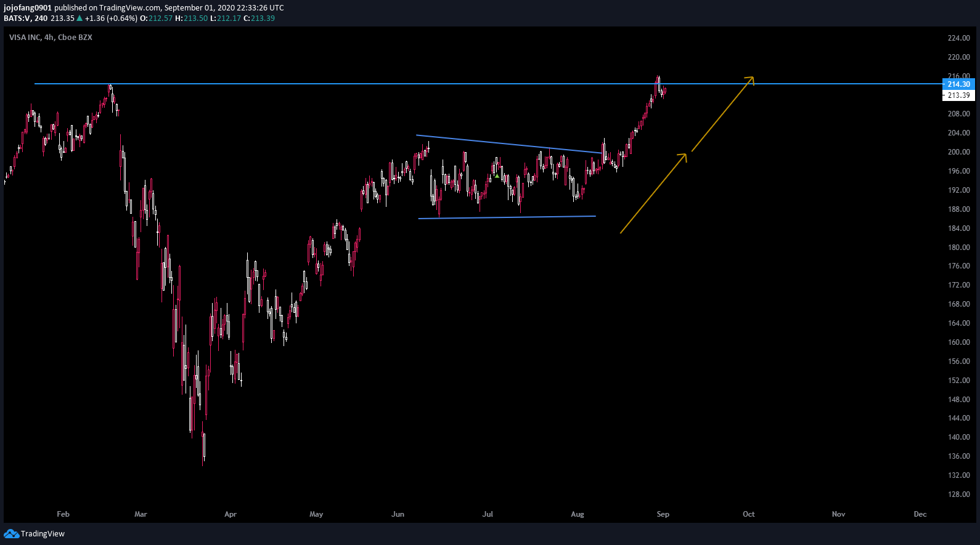The height and width of the screenshot is (545, 980).
Task: Click the Aug label on time axis
Action: point(578,514)
